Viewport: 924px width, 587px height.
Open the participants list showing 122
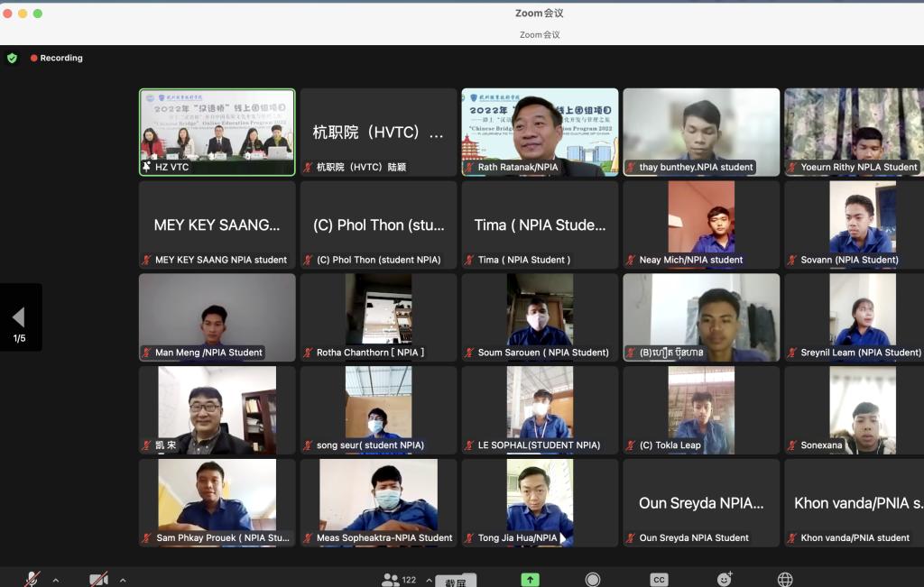[x=398, y=580]
